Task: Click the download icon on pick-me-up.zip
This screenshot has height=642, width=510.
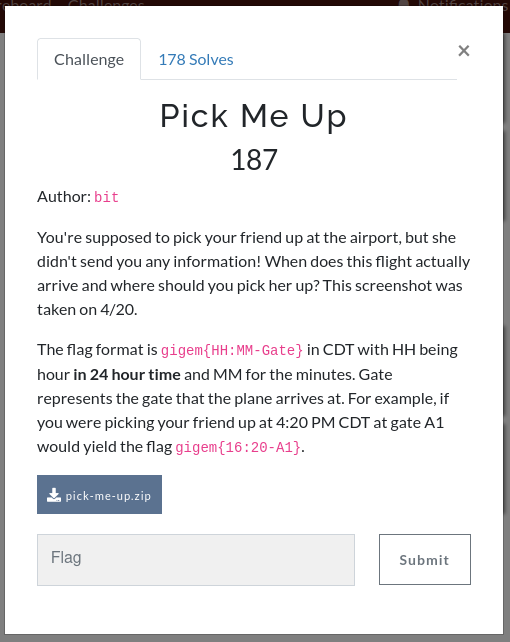Action: click(54, 495)
